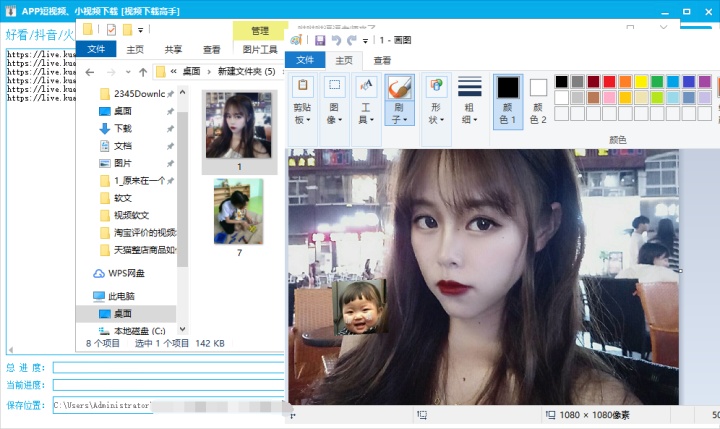Pick the black color swatch
The height and width of the screenshot is (429, 720).
point(561,82)
